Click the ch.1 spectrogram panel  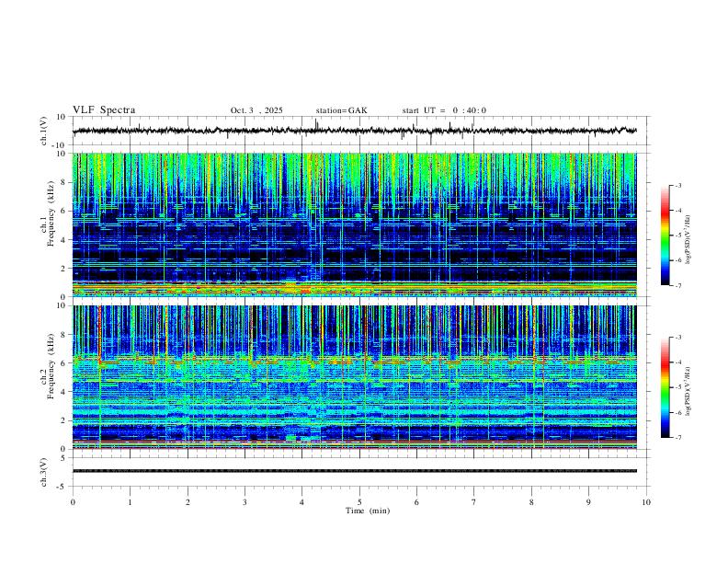click(x=355, y=224)
